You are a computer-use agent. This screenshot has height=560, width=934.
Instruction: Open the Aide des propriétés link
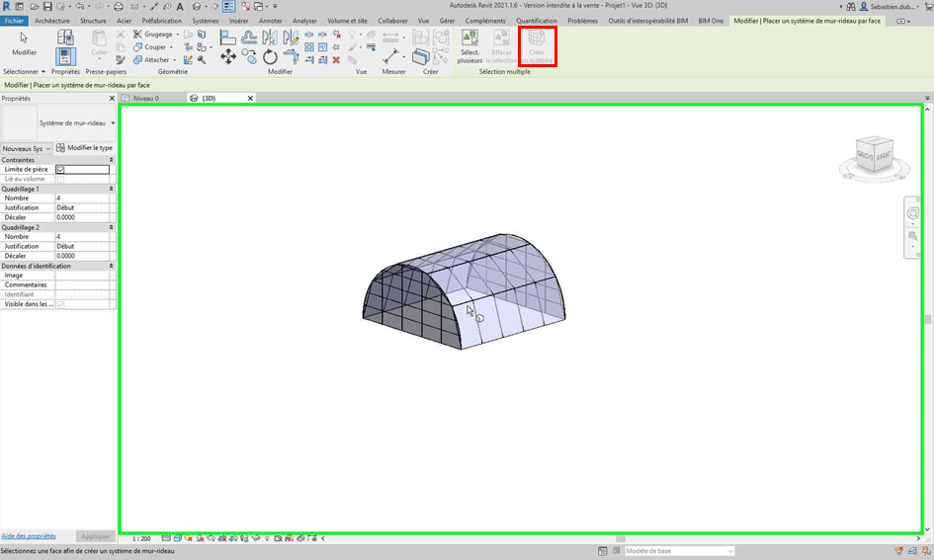click(x=29, y=535)
